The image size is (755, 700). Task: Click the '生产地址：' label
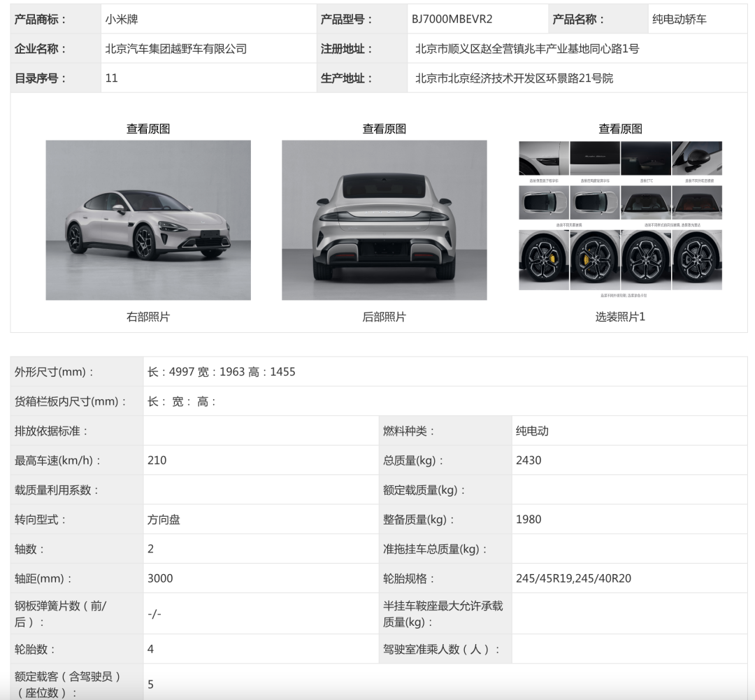(347, 78)
